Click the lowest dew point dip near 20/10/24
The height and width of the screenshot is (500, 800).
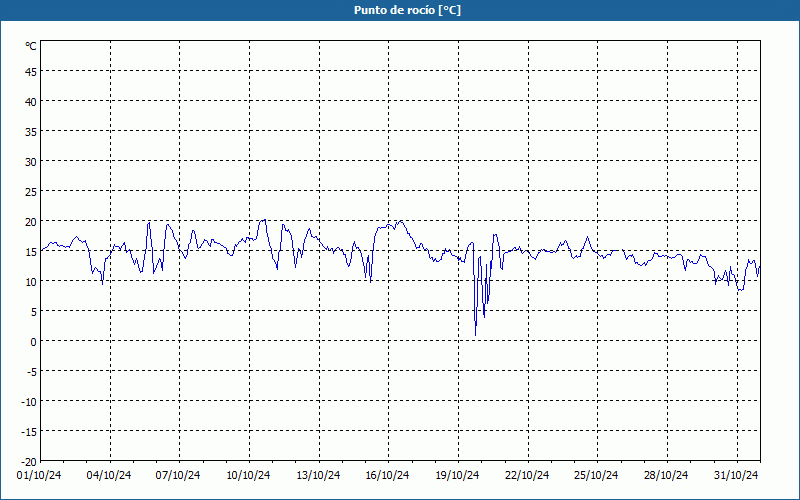[476, 335]
